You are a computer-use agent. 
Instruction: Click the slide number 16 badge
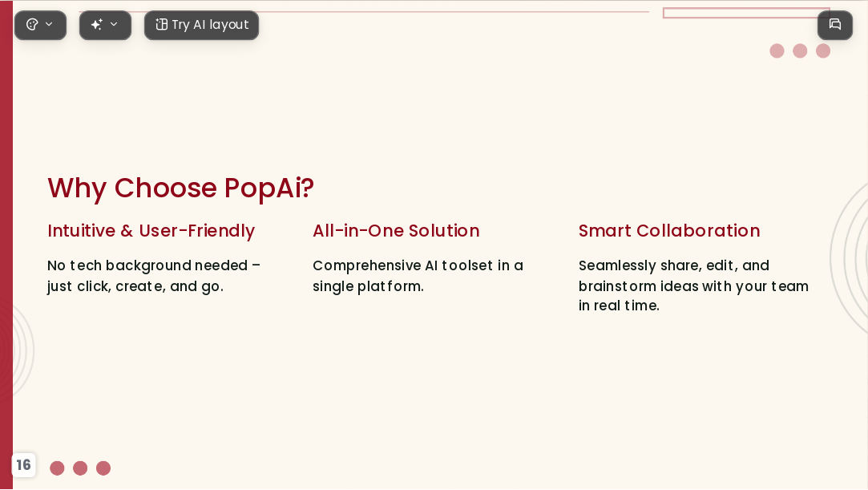[23, 464]
